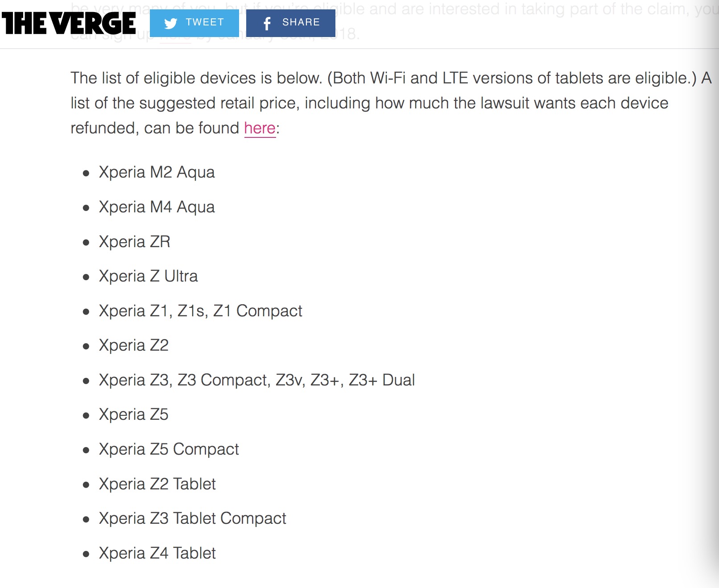This screenshot has width=719, height=588.
Task: Select the Xperia M4 Aqua entry
Action: pos(157,207)
